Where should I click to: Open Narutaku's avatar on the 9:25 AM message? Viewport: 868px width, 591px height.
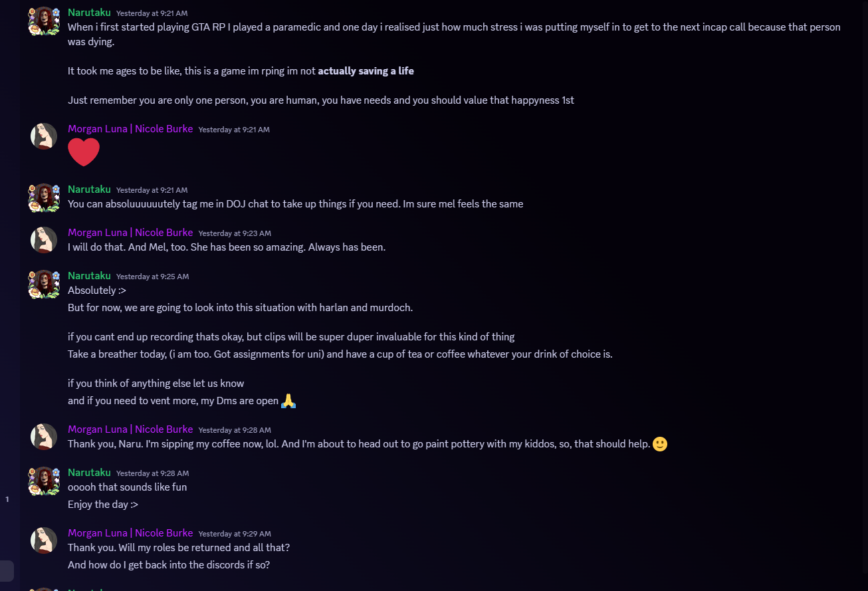click(x=44, y=284)
